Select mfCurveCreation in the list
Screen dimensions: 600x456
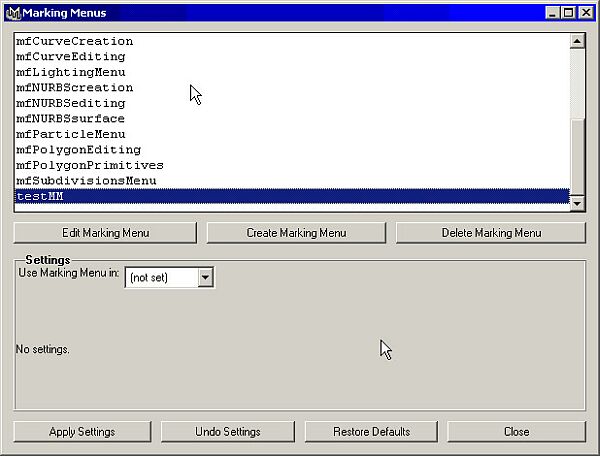[x=75, y=42]
